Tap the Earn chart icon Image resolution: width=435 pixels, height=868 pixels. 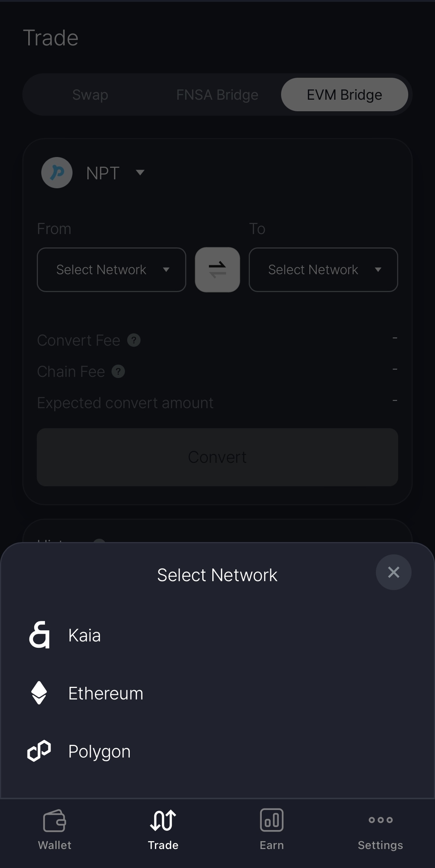[x=272, y=820]
